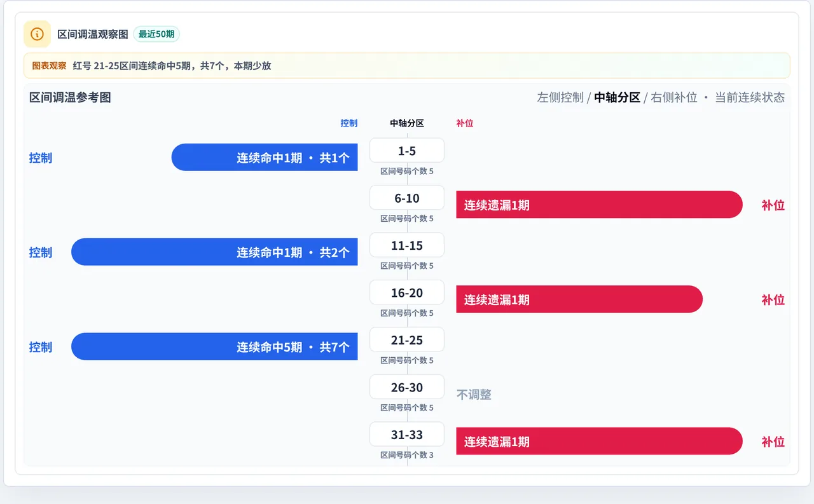Click the 补位 label on the 6-10 row
Image resolution: width=814 pixels, height=504 pixels.
coord(773,205)
